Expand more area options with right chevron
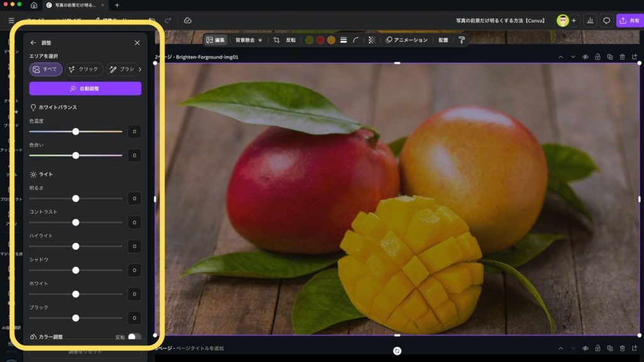 click(x=140, y=69)
